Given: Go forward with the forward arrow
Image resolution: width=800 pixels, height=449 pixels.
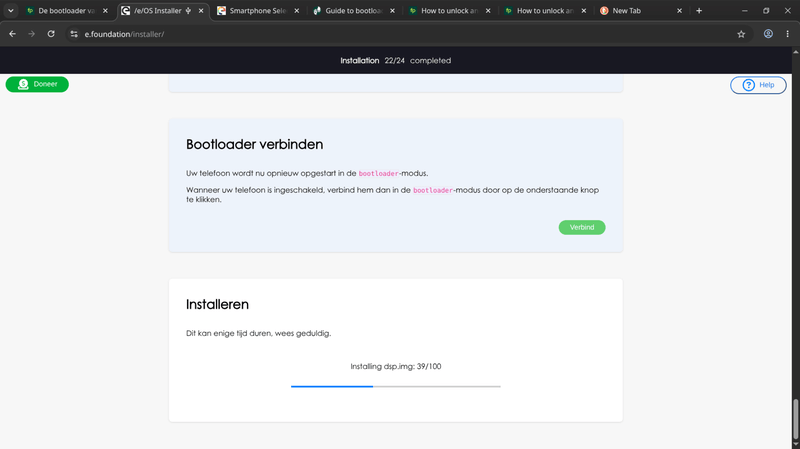Looking at the screenshot, I should (32, 34).
